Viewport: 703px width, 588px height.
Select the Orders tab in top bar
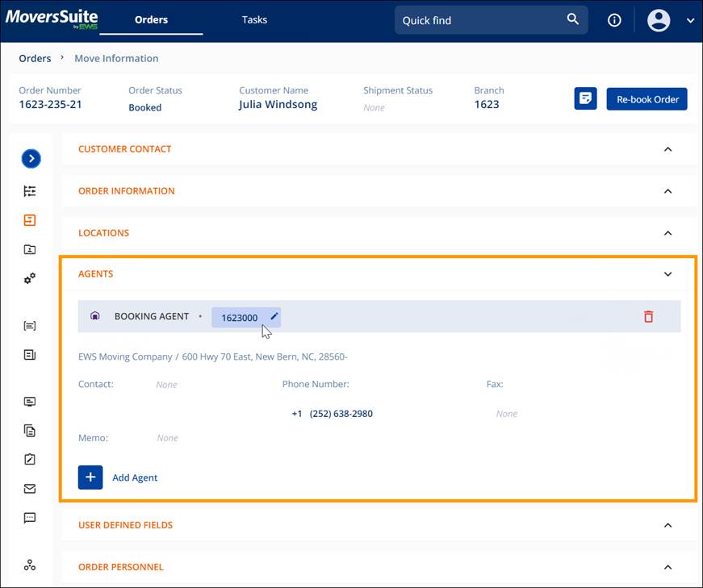[151, 19]
